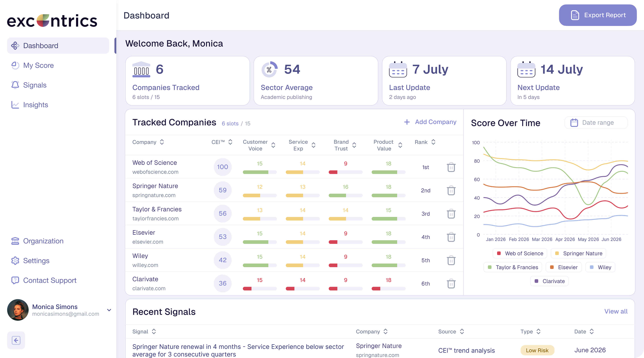
Task: Click the bell icon next to Signals
Action: point(15,85)
